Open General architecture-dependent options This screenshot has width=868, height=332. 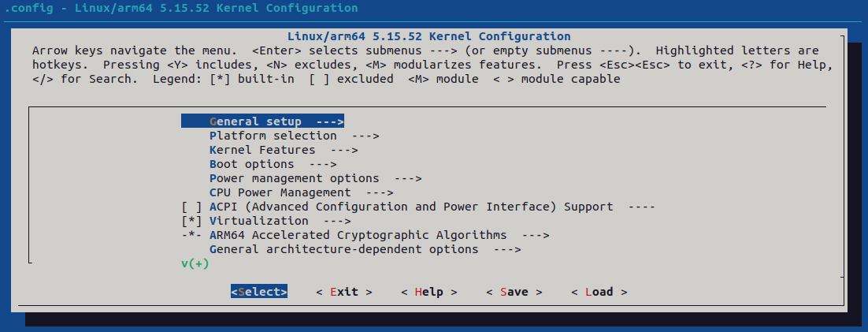click(365, 249)
